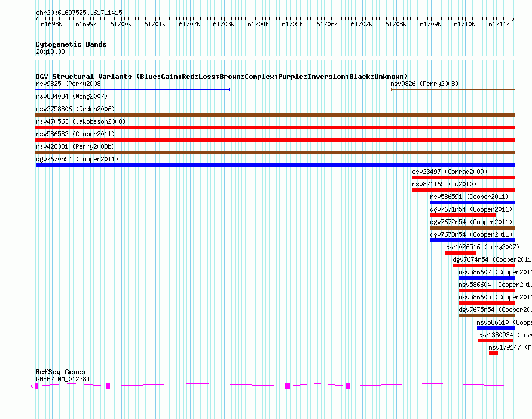The width and height of the screenshot is (532, 419).
Task: Click the red esv1380934 loss bar
Action: 496,341
